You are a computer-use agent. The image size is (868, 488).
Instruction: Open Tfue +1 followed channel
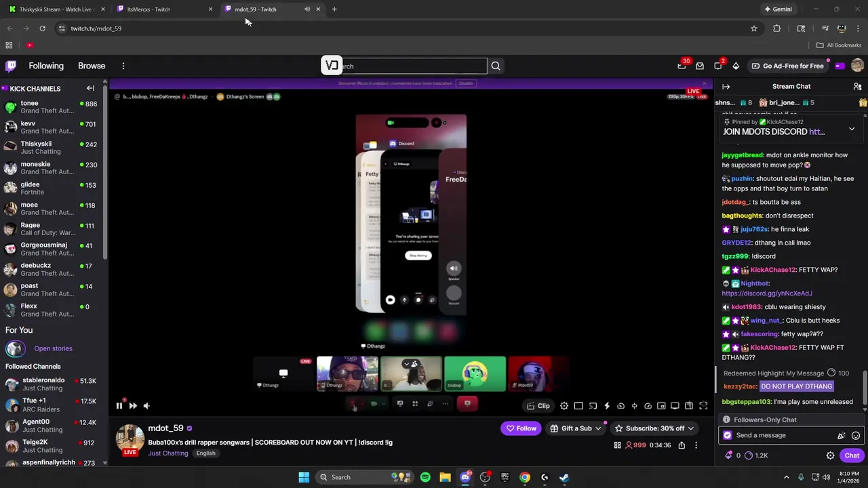click(x=52, y=405)
